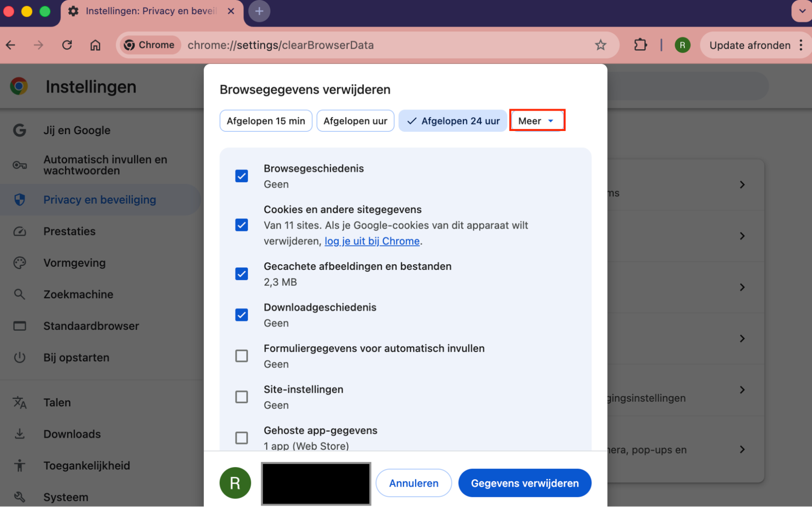
Task: Click the browser back arrow
Action: pyautogui.click(x=11, y=45)
